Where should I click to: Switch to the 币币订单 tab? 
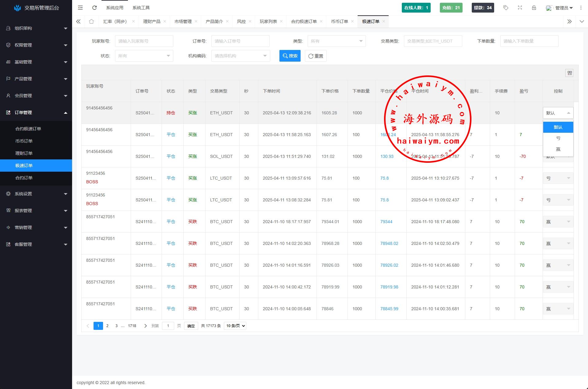click(339, 21)
